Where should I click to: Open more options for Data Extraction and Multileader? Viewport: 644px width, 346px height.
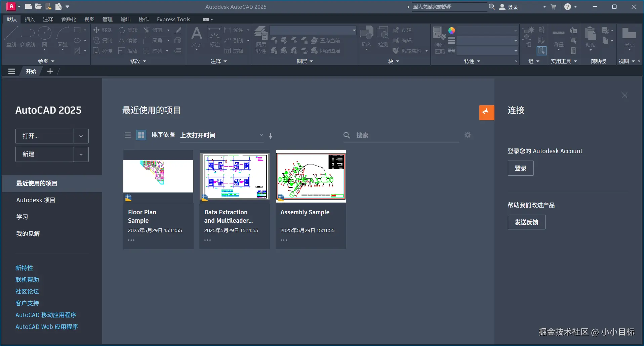(208, 240)
